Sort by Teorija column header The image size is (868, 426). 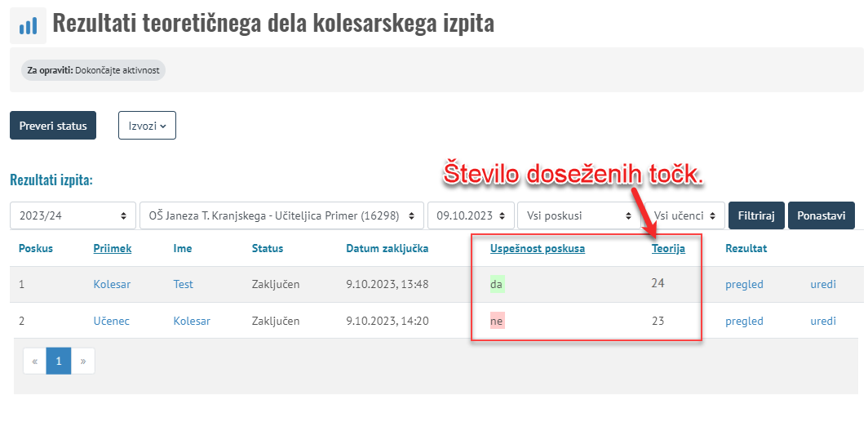click(x=667, y=248)
